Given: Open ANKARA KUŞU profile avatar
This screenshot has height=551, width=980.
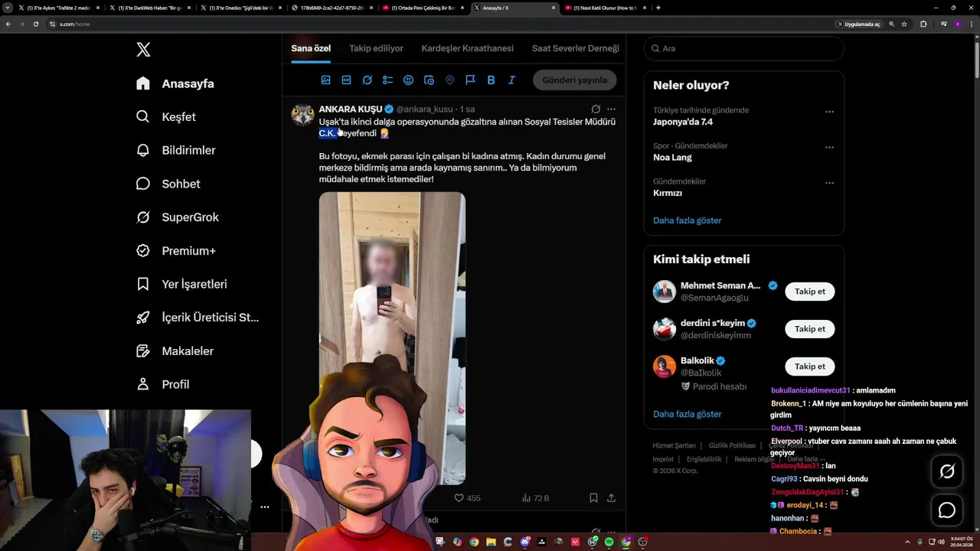Looking at the screenshot, I should tap(303, 115).
